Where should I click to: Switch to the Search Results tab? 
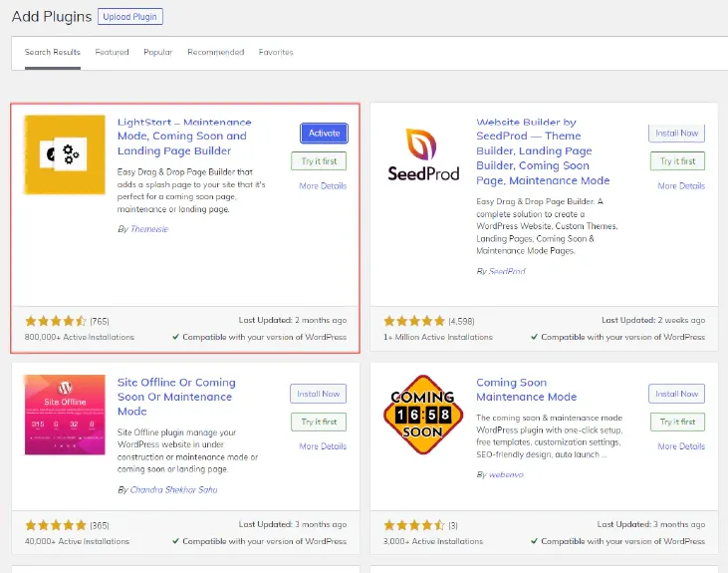(53, 52)
